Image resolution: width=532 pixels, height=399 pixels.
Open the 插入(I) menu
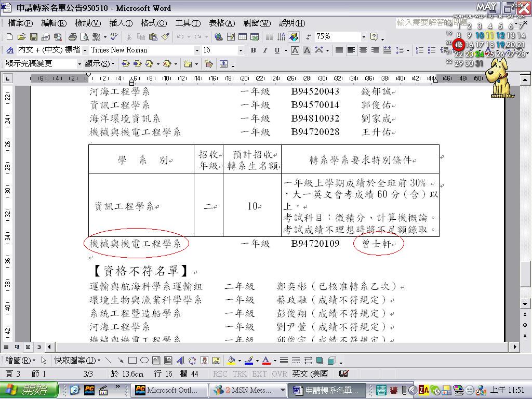[121, 23]
